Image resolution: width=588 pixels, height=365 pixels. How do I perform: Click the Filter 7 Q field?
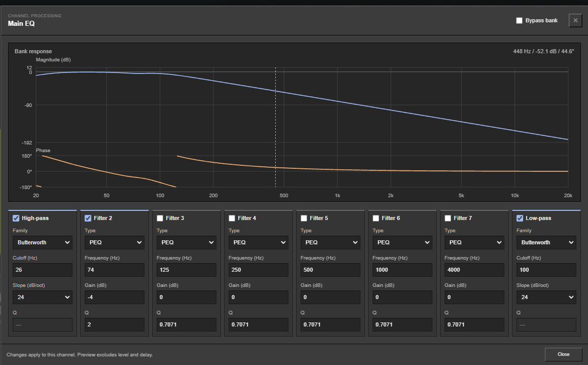[474, 324]
